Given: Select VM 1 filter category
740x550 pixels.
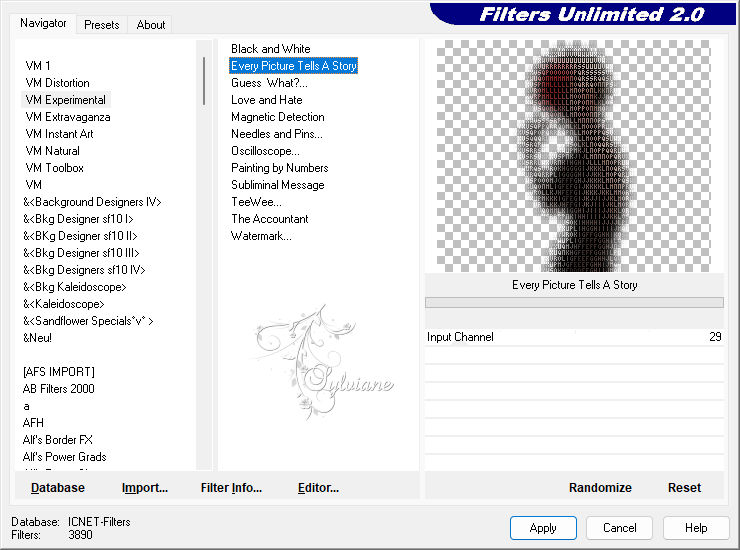Looking at the screenshot, I should coord(38,66).
